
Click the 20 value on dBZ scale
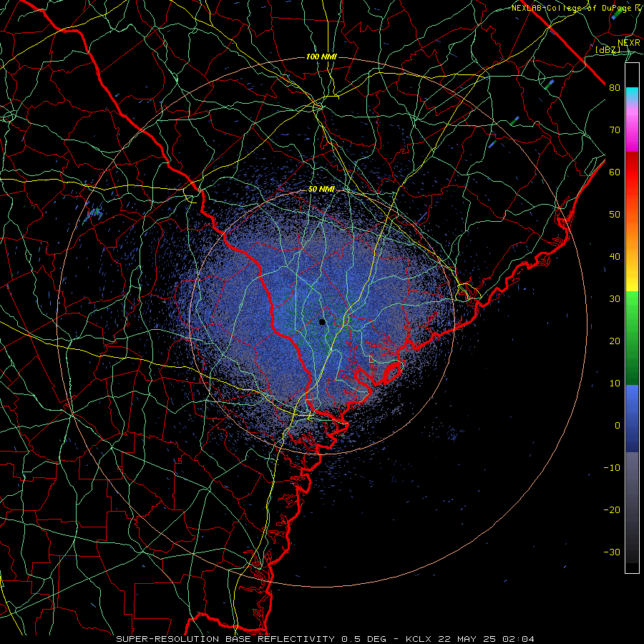(x=615, y=341)
